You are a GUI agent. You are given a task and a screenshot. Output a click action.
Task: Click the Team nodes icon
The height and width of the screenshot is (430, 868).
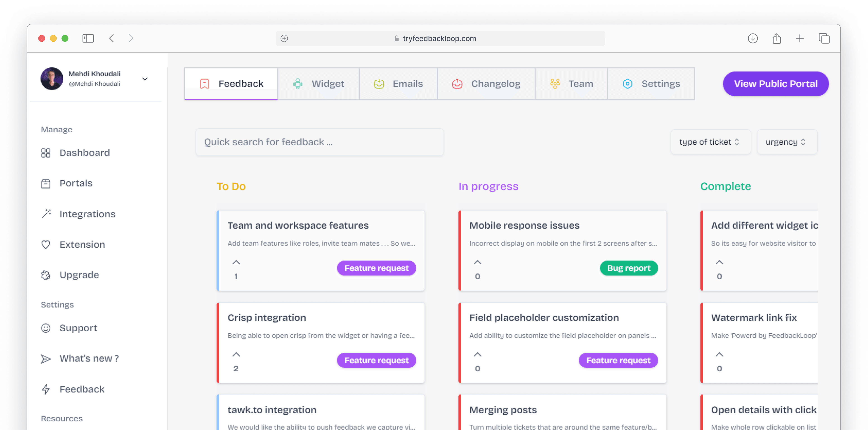point(554,84)
